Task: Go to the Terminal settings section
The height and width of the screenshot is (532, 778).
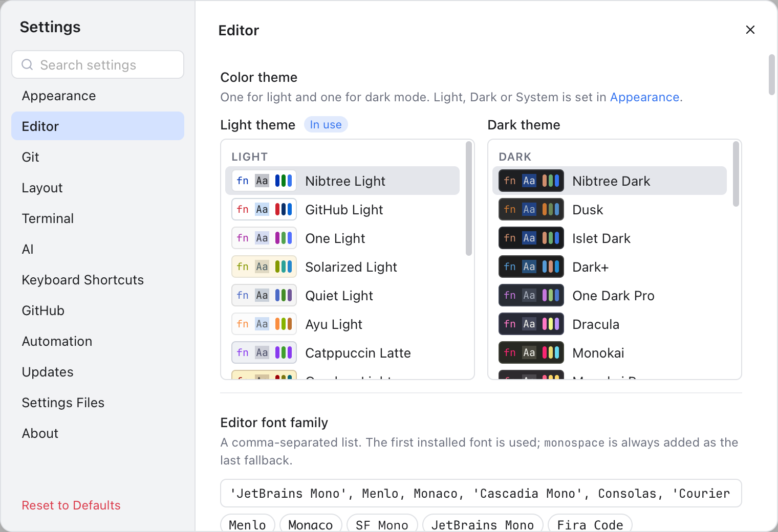Action: coord(98,218)
